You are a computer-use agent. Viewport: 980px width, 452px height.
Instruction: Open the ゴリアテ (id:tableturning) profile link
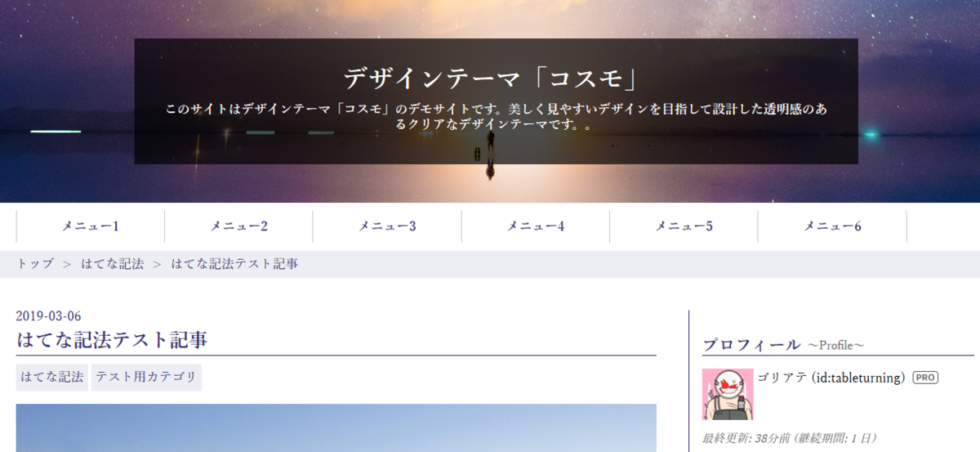pos(831,378)
